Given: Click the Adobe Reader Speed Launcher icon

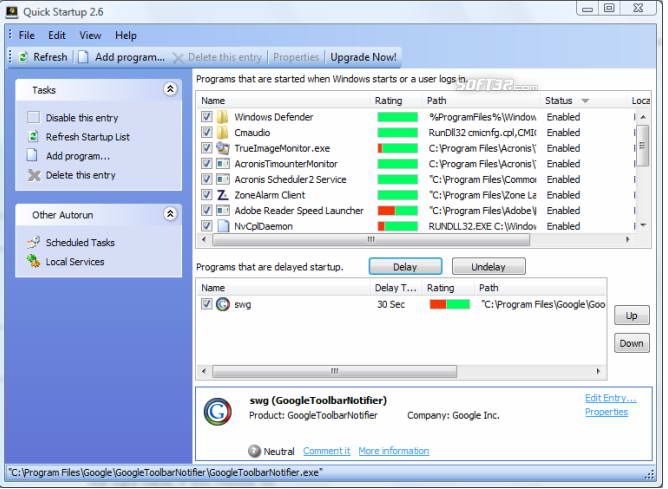Looking at the screenshot, I should point(222,210).
